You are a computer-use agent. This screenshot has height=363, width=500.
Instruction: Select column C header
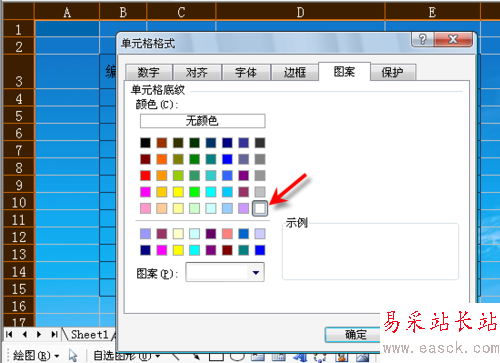point(181,13)
